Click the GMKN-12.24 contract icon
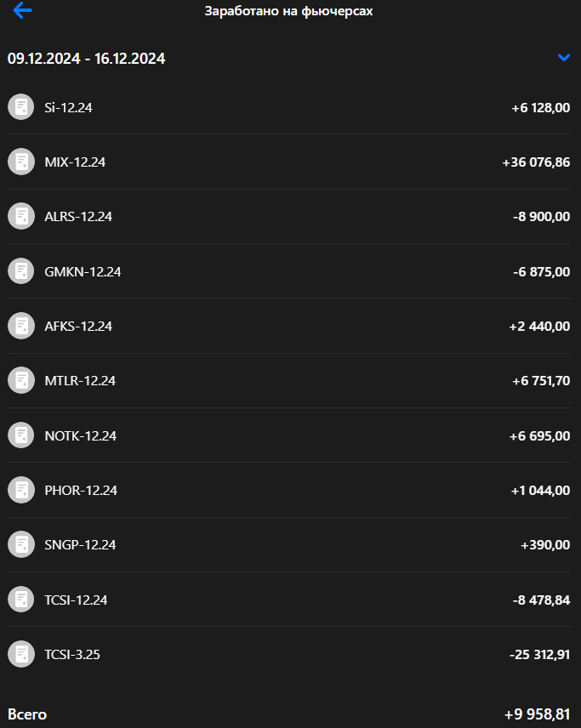The image size is (581, 728). (x=20, y=271)
